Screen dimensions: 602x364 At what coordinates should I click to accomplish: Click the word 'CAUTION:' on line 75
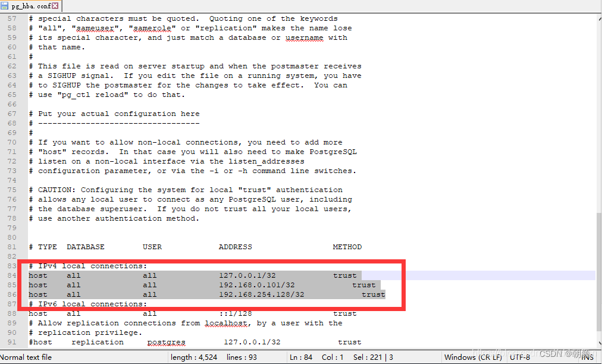tap(57, 190)
